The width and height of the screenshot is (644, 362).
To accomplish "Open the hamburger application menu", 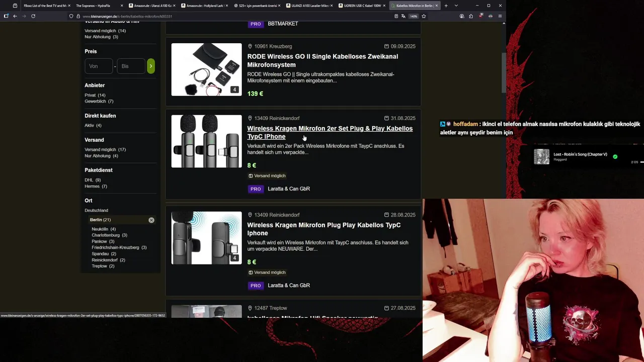I will (x=500, y=16).
